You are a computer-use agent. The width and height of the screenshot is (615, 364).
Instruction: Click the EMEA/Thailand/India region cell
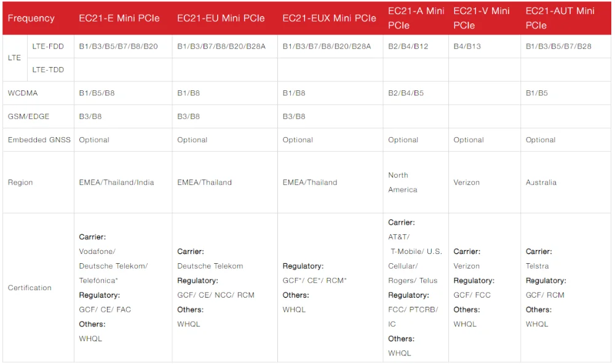pos(117,183)
